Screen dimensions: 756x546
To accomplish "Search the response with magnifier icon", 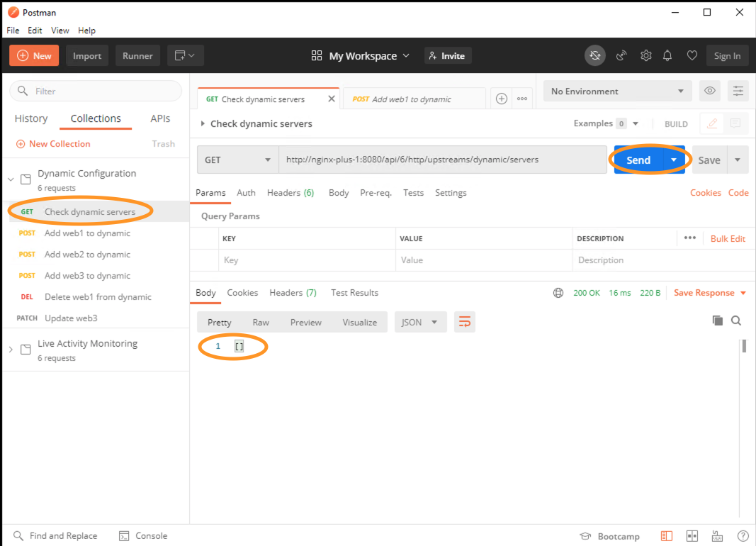I will coord(735,321).
